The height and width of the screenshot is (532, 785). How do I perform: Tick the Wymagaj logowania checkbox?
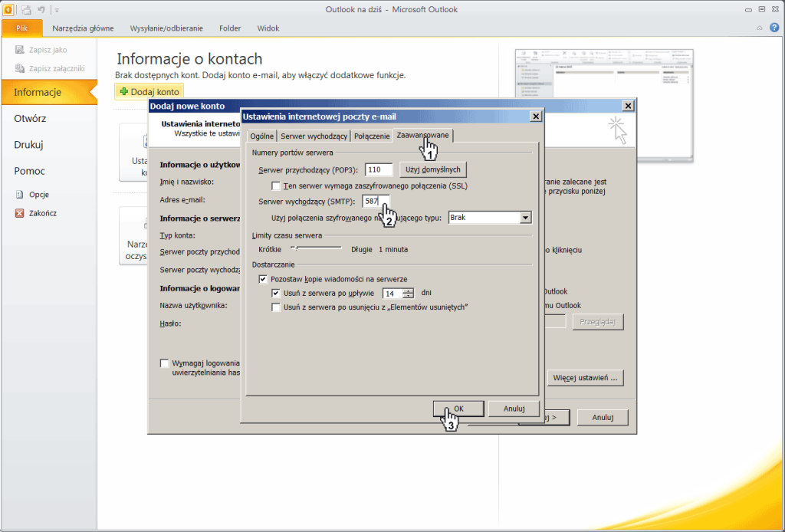(x=164, y=363)
